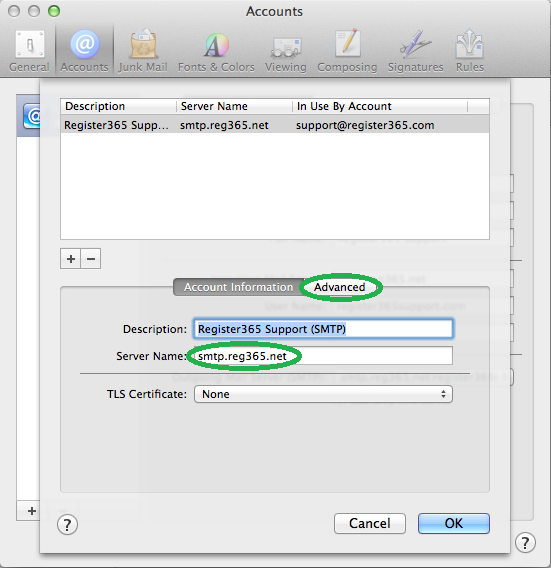551x568 pixels.
Task: Click the Description text field
Action: click(x=323, y=329)
